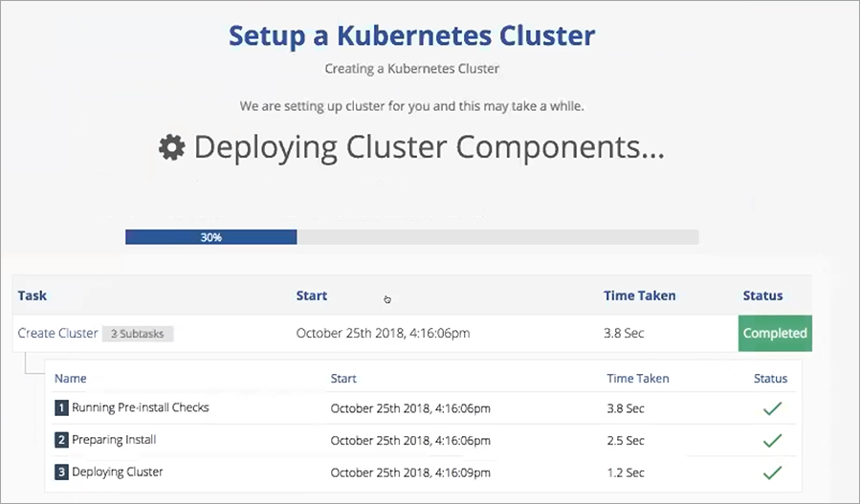The width and height of the screenshot is (860, 504).
Task: Click the Task column header
Action: pyautogui.click(x=32, y=296)
